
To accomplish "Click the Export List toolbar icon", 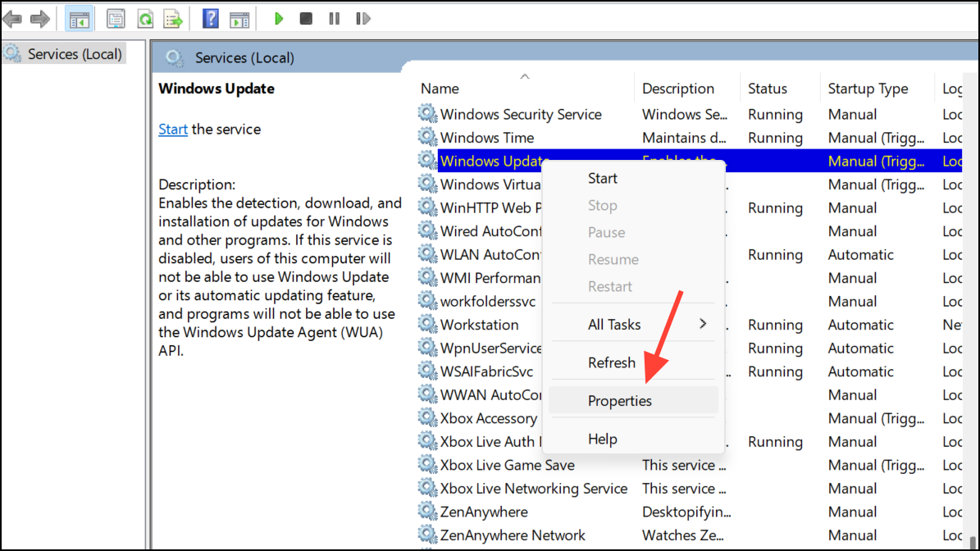I will pyautogui.click(x=172, y=18).
